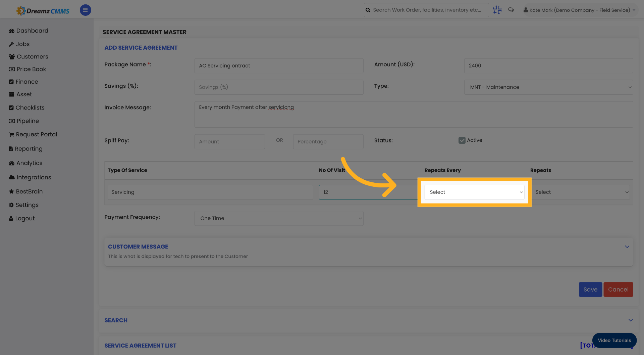
Task: Open the Request Portal cart icon
Action: click(x=11, y=134)
